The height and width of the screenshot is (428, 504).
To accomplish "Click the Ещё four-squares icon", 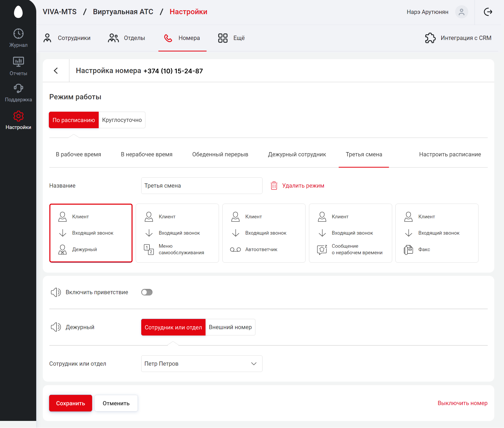I will [223, 38].
